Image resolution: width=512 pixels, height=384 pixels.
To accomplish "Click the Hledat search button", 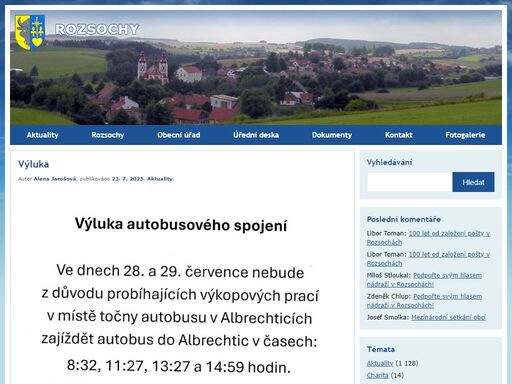I will tap(473, 182).
